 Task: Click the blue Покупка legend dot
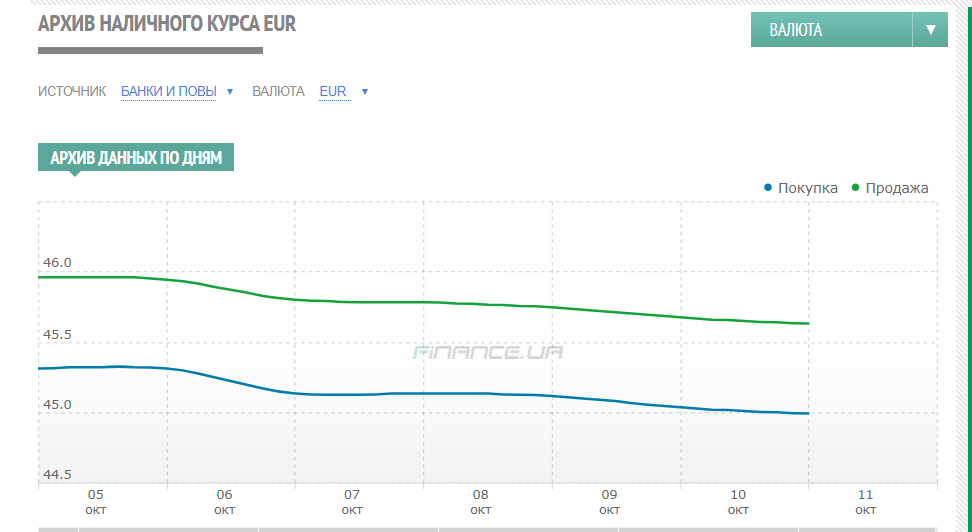[x=768, y=187]
